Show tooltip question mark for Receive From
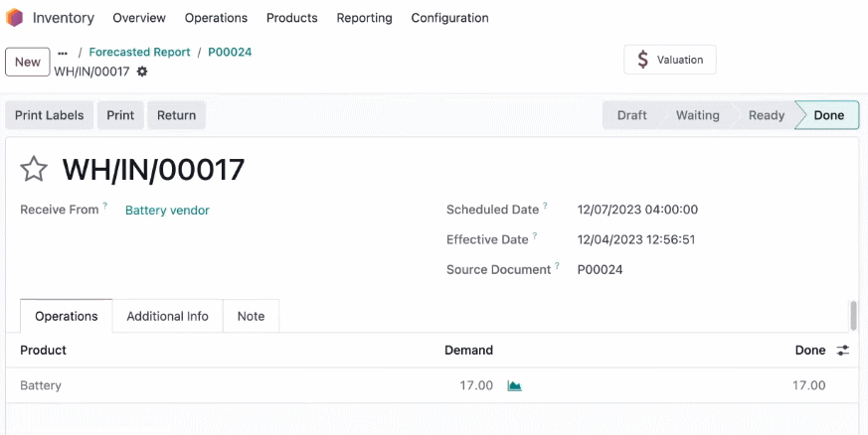The height and width of the screenshot is (435, 868). (x=105, y=205)
